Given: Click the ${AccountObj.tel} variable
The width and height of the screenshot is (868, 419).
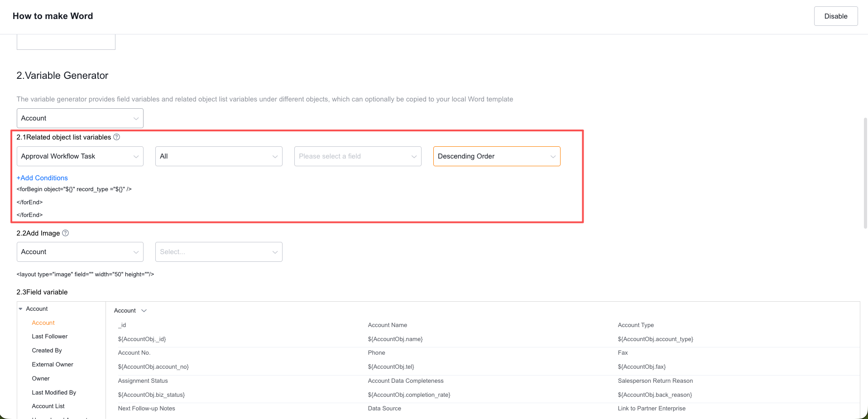Looking at the screenshot, I should (x=391, y=367).
